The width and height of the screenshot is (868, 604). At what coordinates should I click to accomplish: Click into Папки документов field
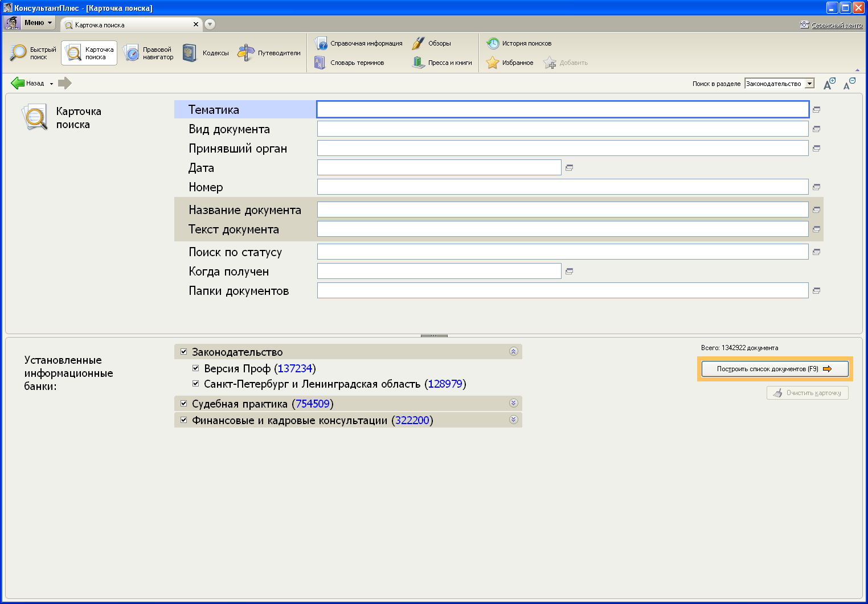click(563, 290)
